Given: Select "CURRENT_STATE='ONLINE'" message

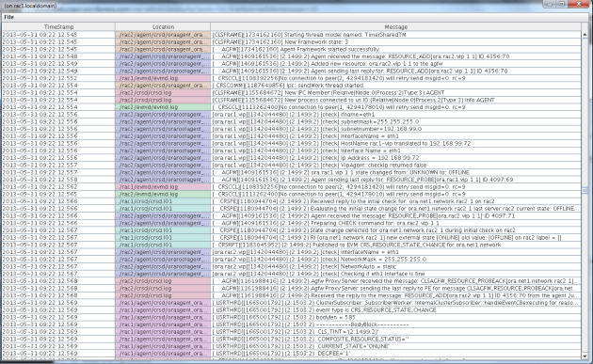Looking at the screenshot, I should pos(395,346).
